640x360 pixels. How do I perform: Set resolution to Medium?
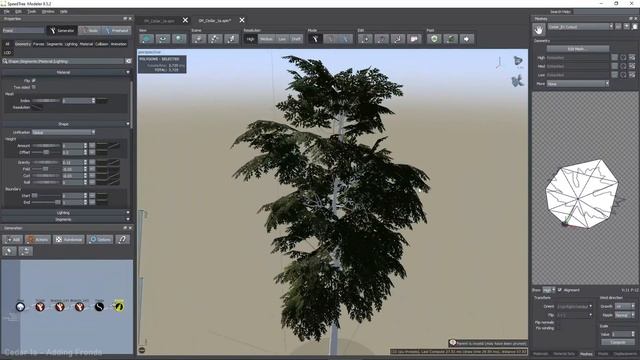point(266,39)
